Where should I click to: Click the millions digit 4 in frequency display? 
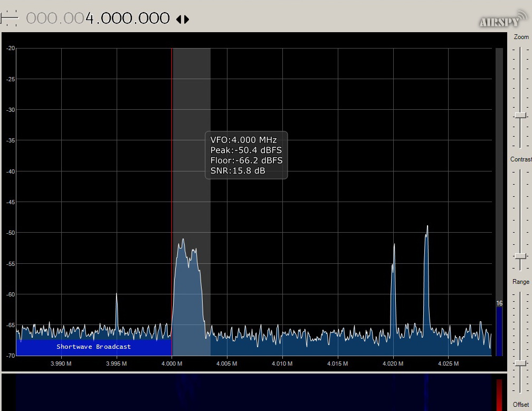click(x=90, y=18)
